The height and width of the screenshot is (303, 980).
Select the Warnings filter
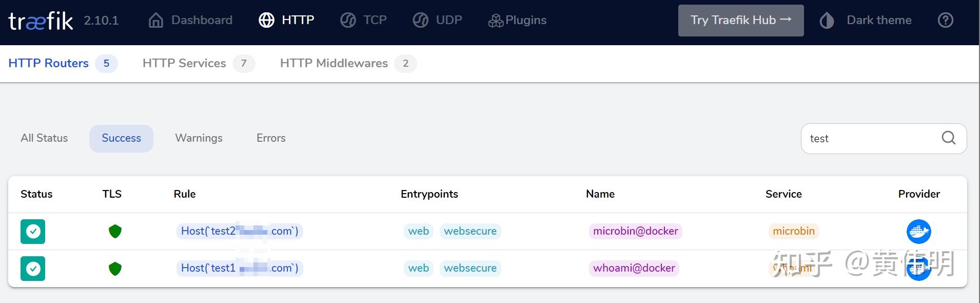point(199,138)
